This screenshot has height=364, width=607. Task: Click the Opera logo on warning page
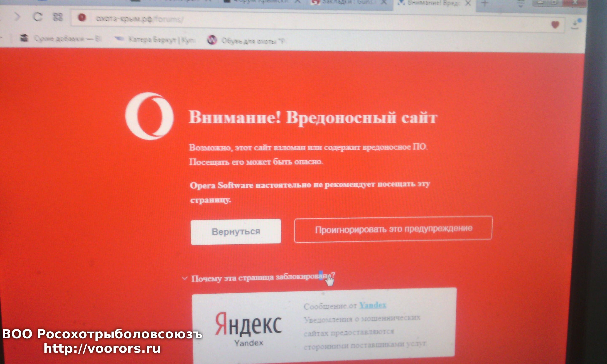(149, 116)
